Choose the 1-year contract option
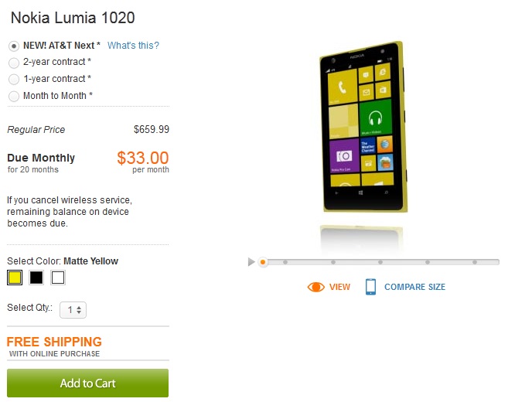Screen dimensions: 532x402 click(14, 80)
